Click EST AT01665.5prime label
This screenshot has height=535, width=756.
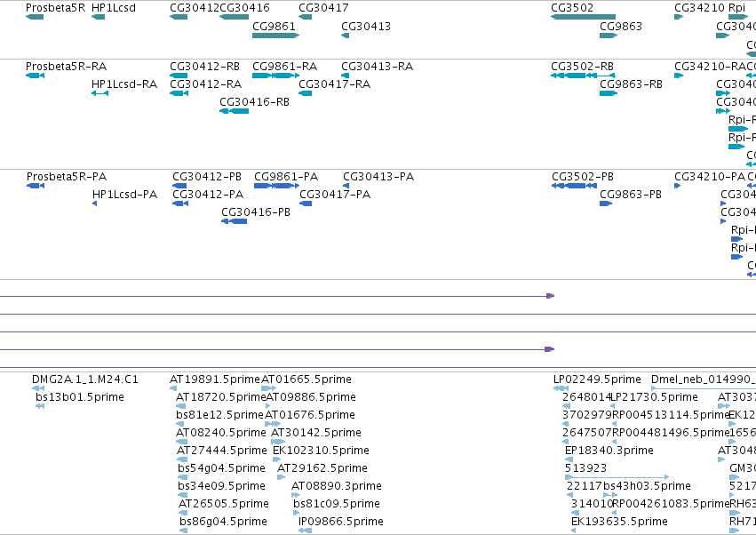(306, 379)
